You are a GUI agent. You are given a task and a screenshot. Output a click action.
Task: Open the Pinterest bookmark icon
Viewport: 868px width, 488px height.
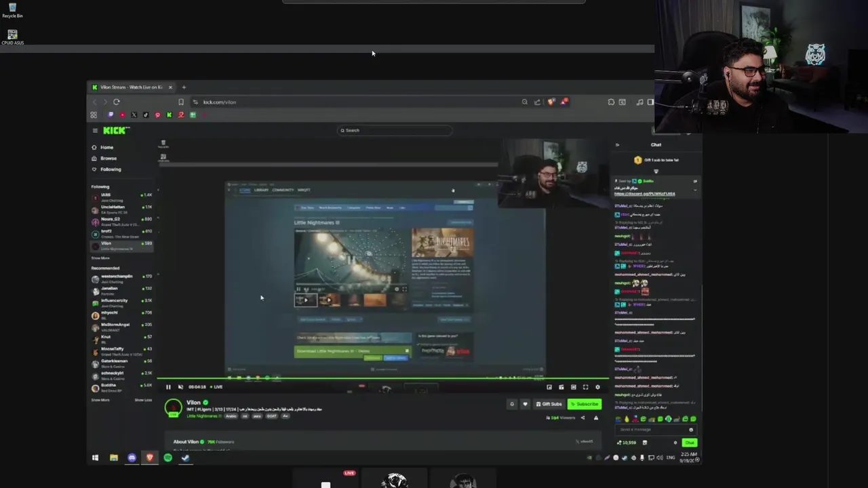point(157,115)
